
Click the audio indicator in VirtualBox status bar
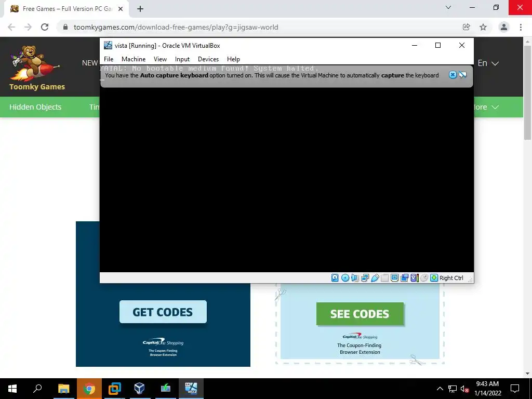tap(355, 278)
